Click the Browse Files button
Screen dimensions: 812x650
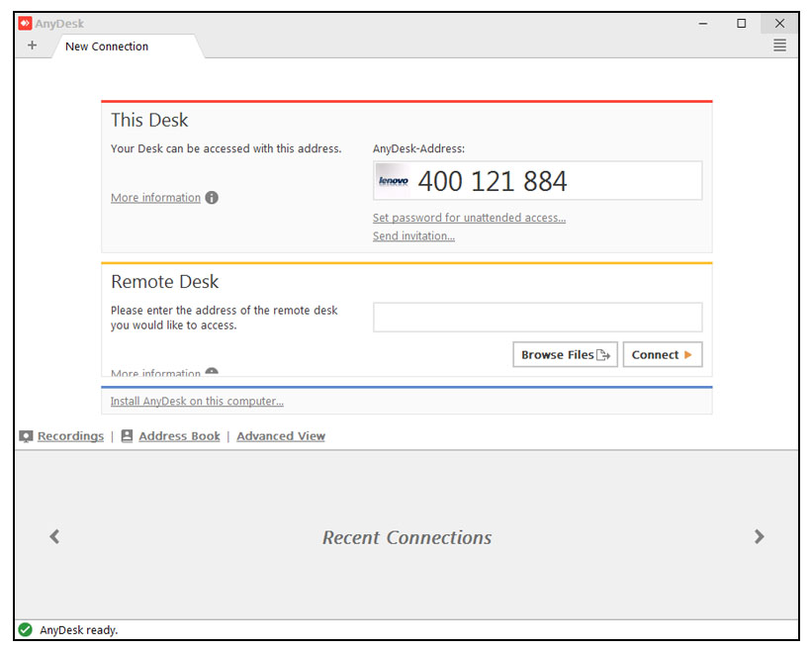coord(565,355)
